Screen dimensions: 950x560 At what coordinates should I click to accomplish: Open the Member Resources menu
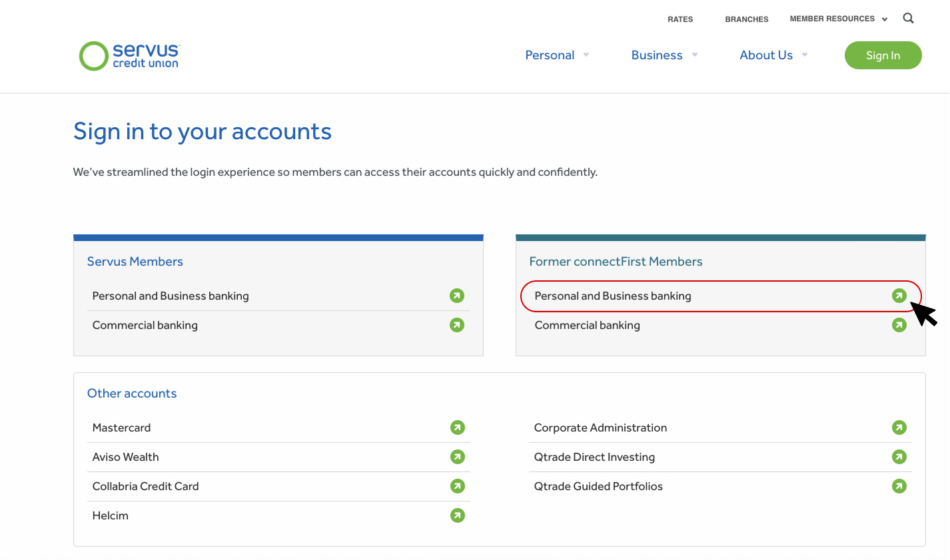point(838,19)
